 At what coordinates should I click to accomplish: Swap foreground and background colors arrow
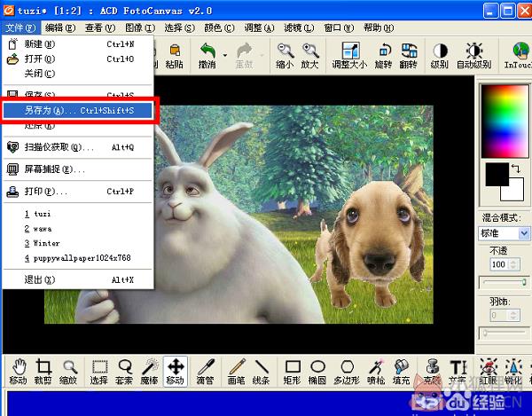[516, 169]
